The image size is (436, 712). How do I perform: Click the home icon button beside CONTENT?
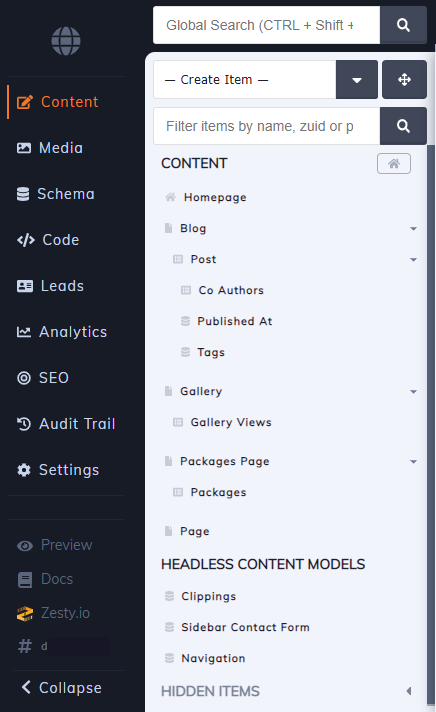click(x=394, y=163)
